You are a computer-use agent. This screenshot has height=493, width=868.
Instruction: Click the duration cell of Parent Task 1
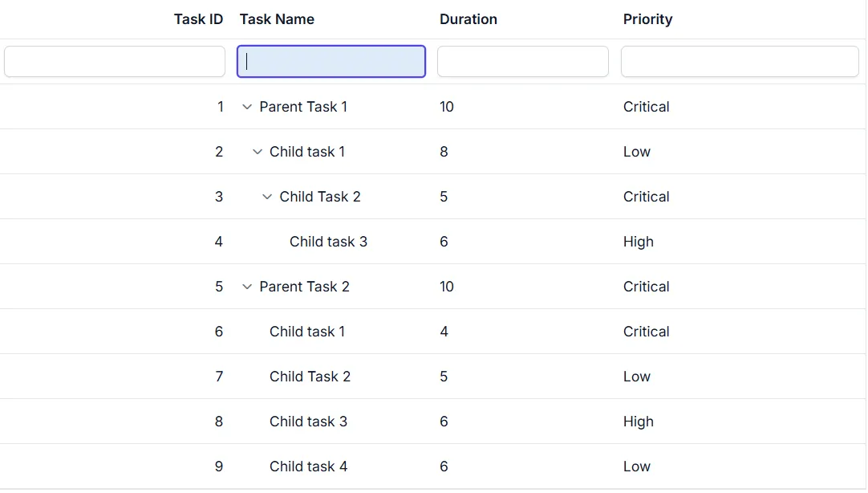(447, 107)
